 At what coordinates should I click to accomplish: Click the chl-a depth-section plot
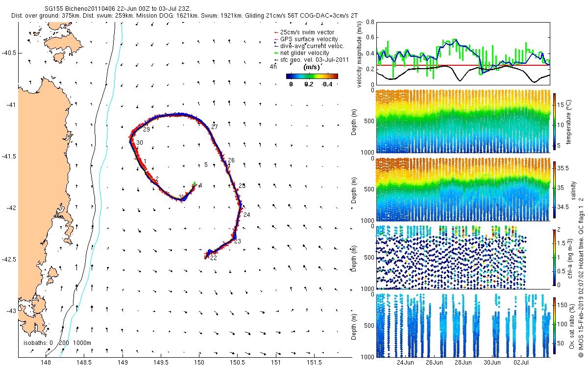point(463,257)
